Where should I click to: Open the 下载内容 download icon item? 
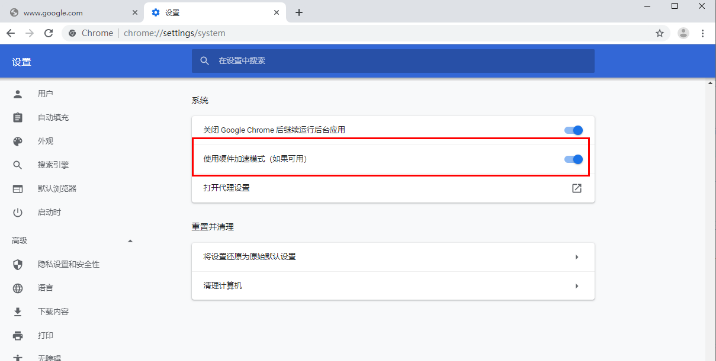click(x=17, y=312)
